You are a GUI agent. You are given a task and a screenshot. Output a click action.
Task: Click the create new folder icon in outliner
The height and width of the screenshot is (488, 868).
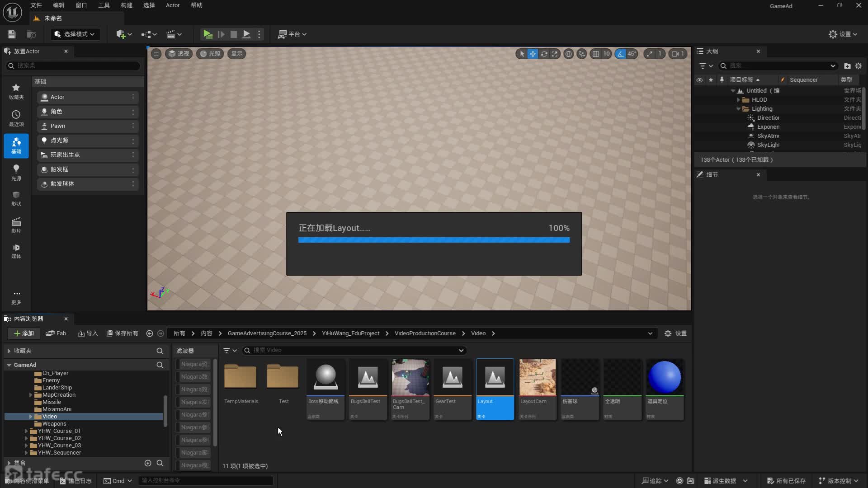[x=847, y=66]
